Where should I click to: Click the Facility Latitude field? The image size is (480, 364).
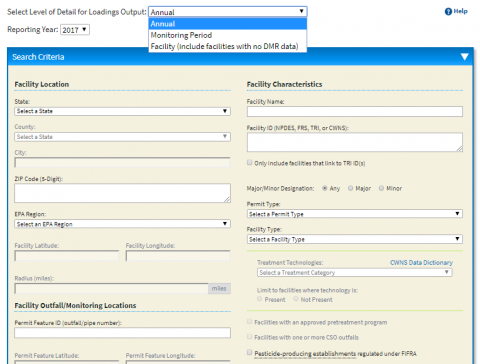point(67,256)
